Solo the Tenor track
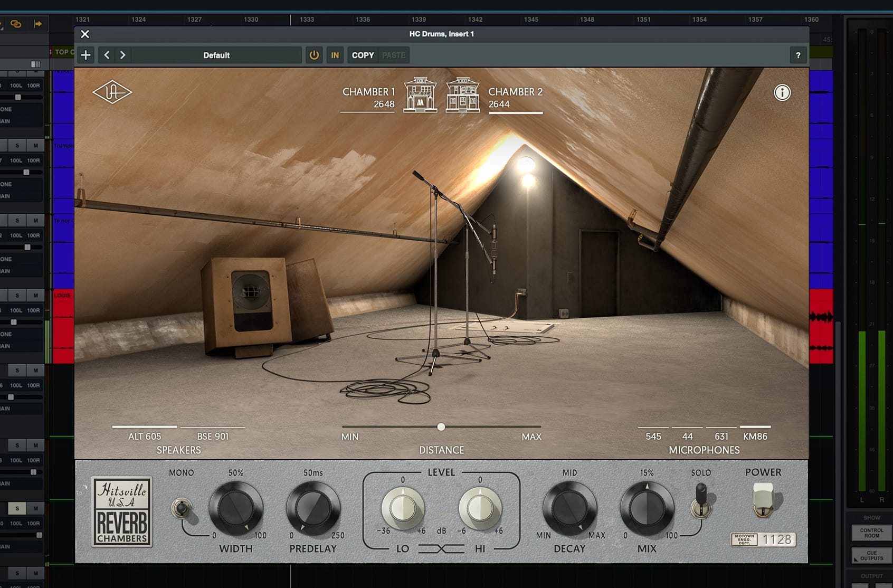This screenshot has height=588, width=893. (x=17, y=221)
